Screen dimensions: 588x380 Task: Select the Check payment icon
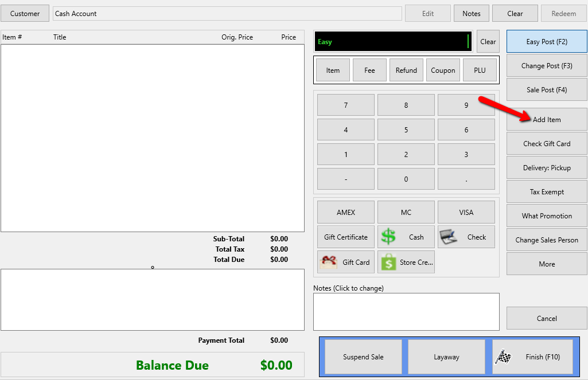coord(448,237)
